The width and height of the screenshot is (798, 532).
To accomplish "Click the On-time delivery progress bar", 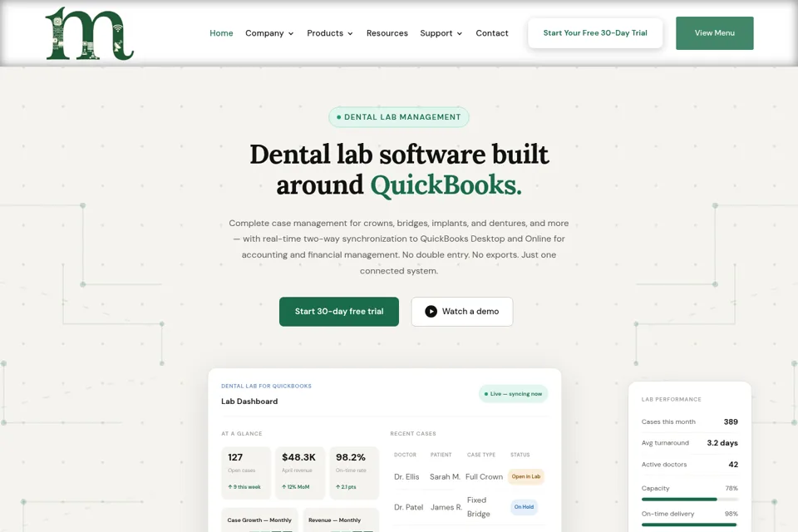I will click(x=690, y=525).
